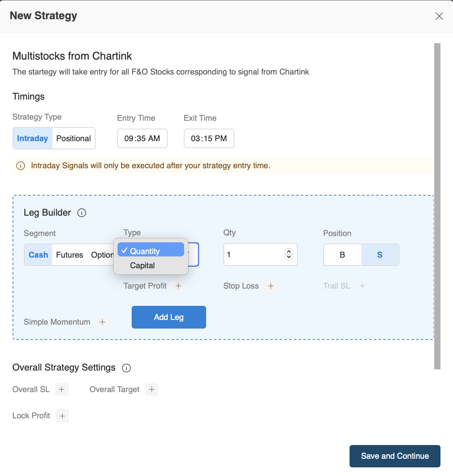
Task: Click the Save and Continue button
Action: tap(395, 456)
